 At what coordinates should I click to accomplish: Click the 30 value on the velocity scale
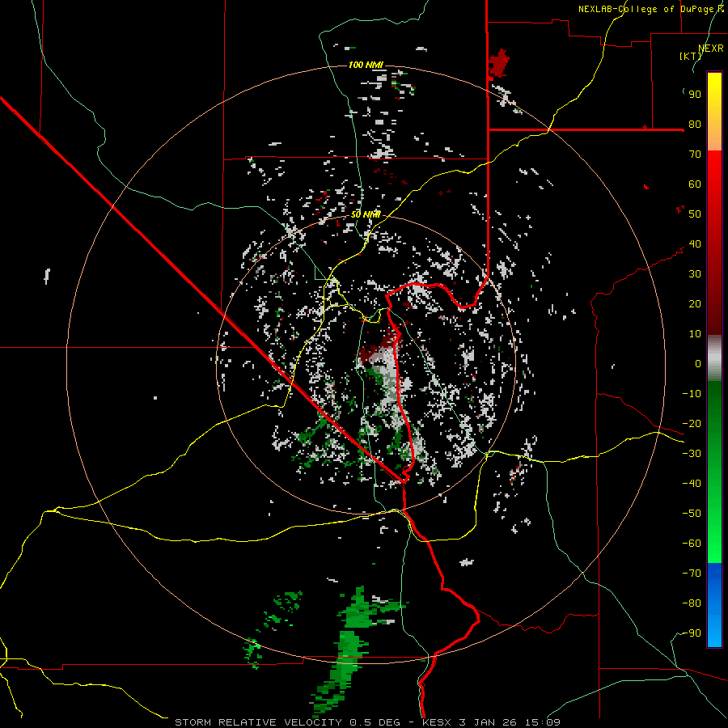695,274
